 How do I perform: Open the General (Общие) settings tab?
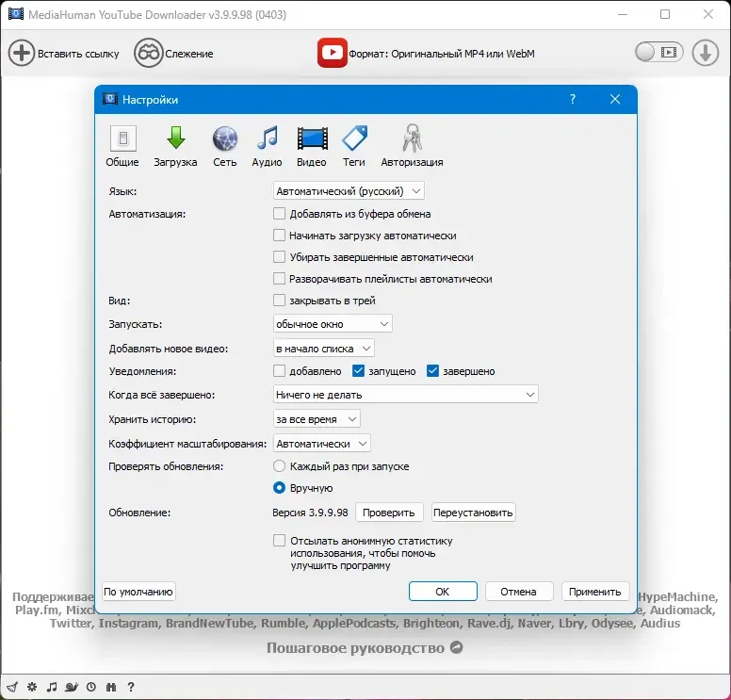pos(122,146)
